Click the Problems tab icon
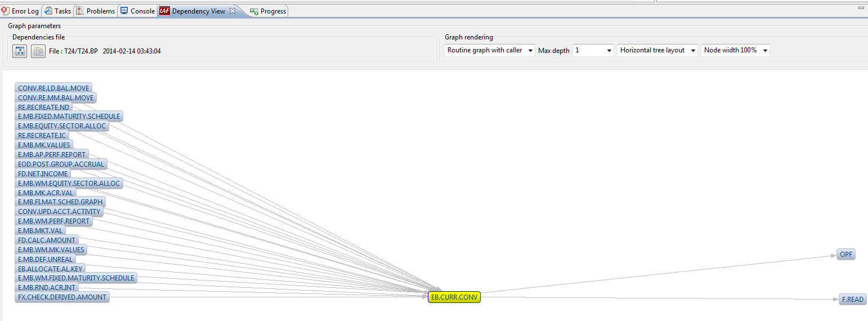 (80, 11)
